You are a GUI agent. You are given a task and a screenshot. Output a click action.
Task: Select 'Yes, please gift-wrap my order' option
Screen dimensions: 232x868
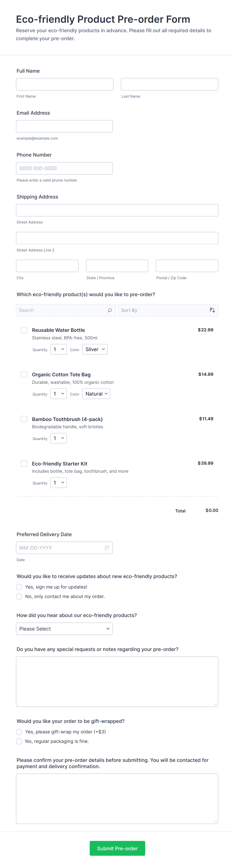click(x=19, y=732)
